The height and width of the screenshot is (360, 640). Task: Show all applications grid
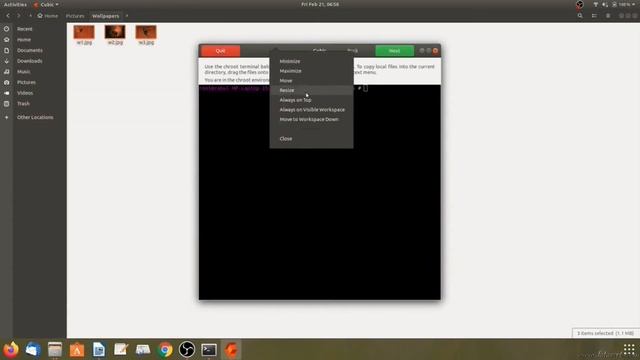629,349
